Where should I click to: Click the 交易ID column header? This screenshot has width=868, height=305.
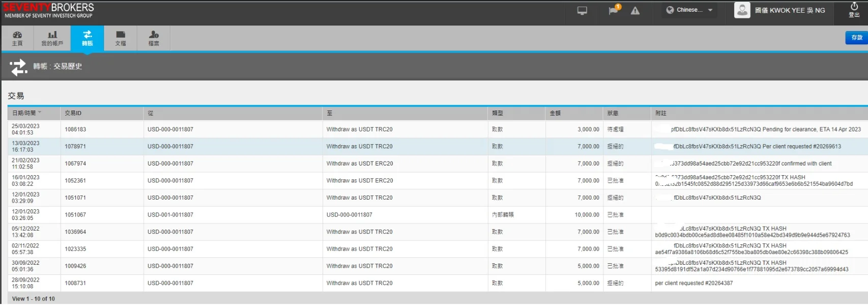click(x=73, y=113)
